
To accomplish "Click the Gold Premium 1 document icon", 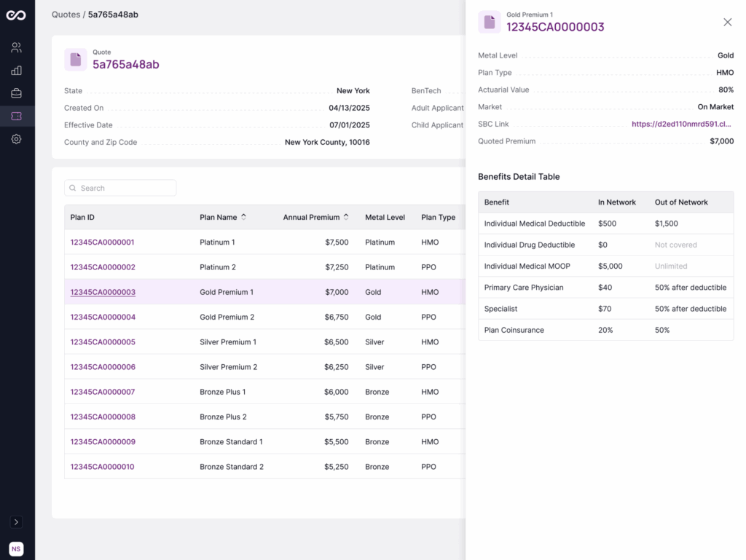I will 490,23.
